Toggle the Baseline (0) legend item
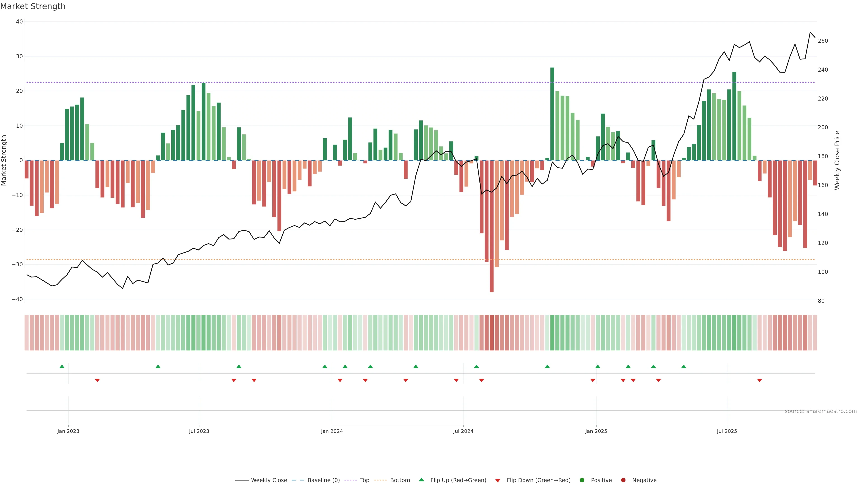The height and width of the screenshot is (488, 868). pos(323,480)
